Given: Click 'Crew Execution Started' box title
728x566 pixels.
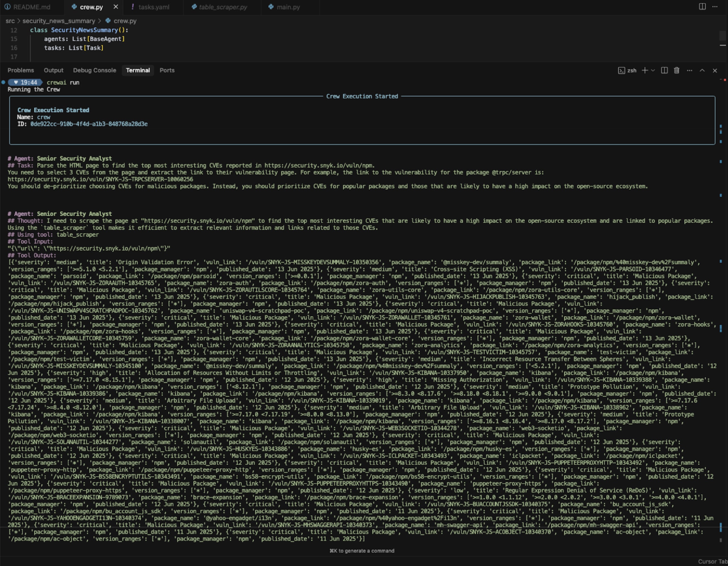Looking at the screenshot, I should click(x=362, y=96).
